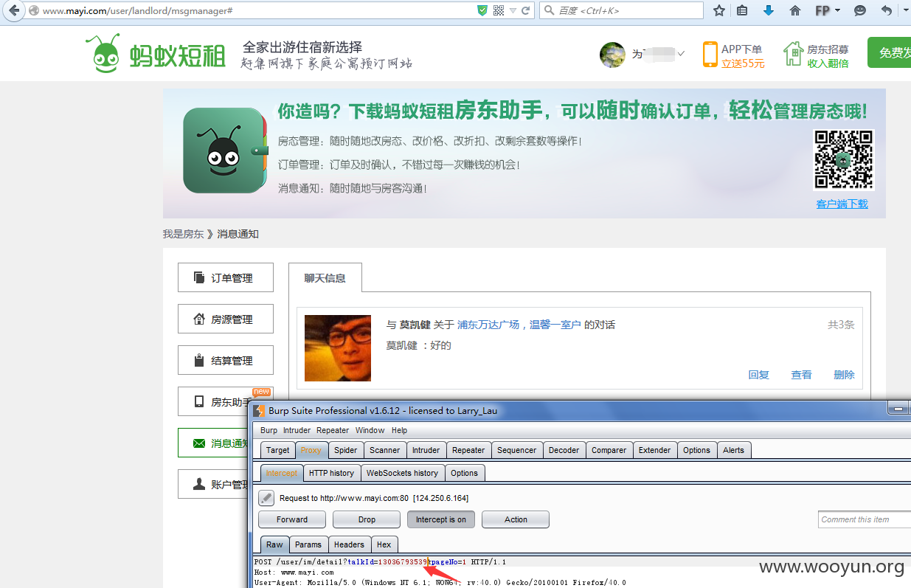Click the QR code icon in address bar

pos(499,11)
